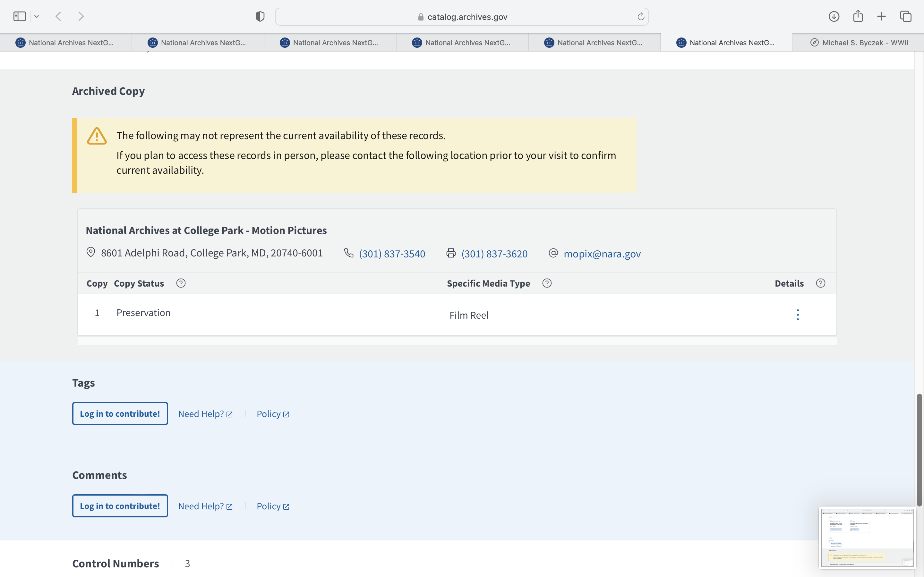Open a new tab with the plus icon
Viewport: 924px width, 577px height.
pyautogui.click(x=881, y=16)
